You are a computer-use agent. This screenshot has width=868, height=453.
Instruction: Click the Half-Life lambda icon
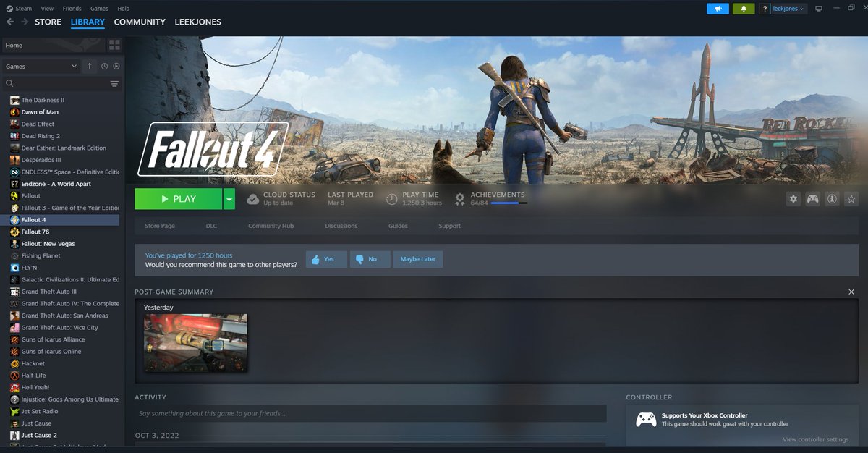click(14, 376)
